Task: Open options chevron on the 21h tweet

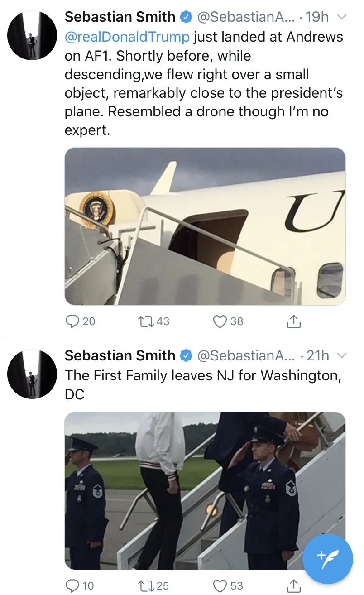Action: (x=342, y=356)
